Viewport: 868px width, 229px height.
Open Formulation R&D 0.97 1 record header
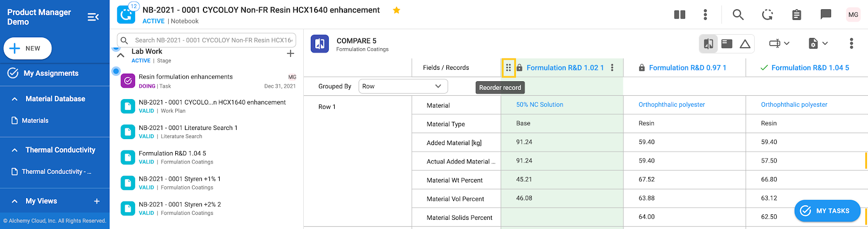click(687, 68)
